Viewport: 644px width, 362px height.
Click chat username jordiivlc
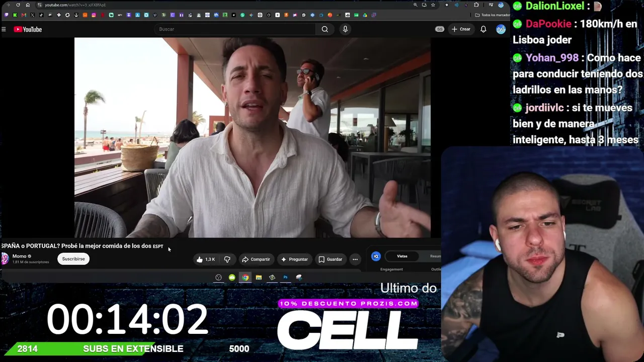point(544,108)
